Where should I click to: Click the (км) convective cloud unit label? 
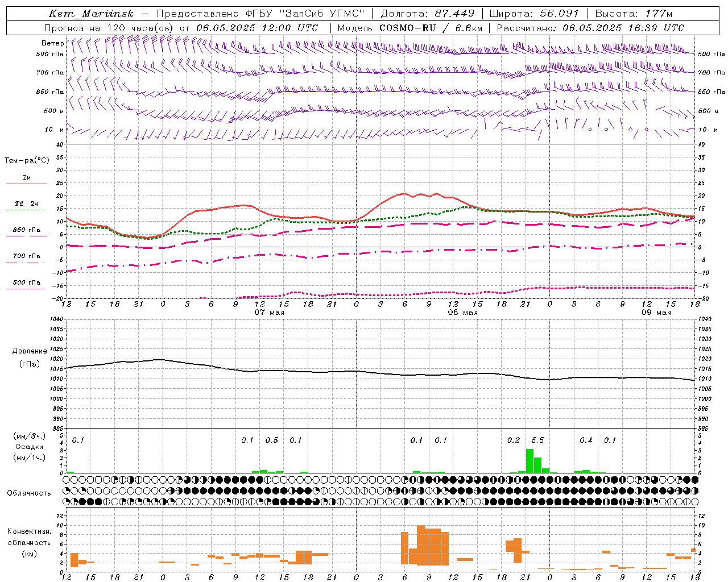(30, 554)
